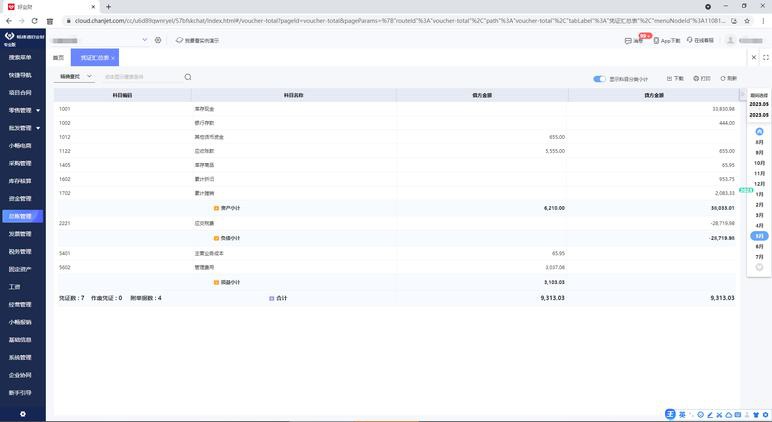Expand the 批发管理 sidebar menu arrow
This screenshot has width=772, height=422.
[x=38, y=128]
